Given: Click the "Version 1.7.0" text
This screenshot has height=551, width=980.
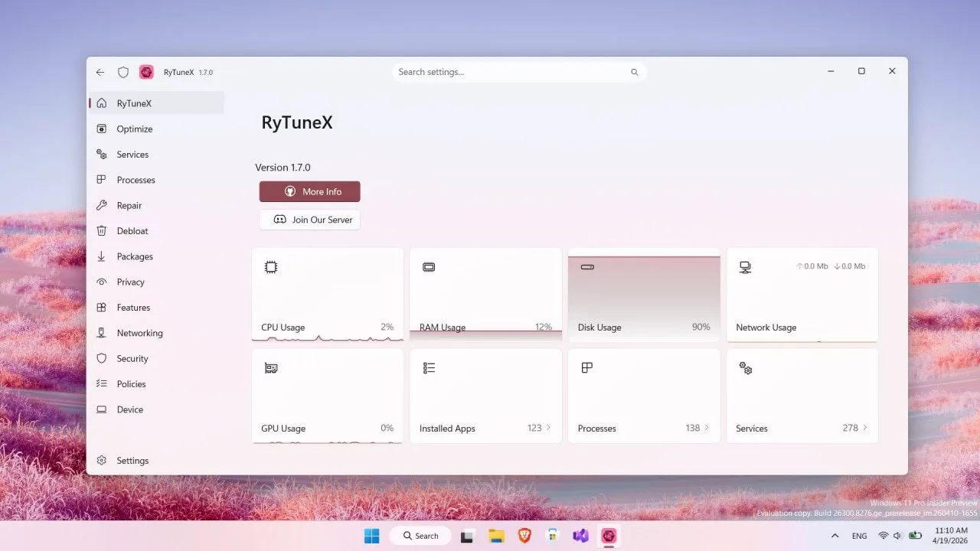Looking at the screenshot, I should tap(283, 168).
